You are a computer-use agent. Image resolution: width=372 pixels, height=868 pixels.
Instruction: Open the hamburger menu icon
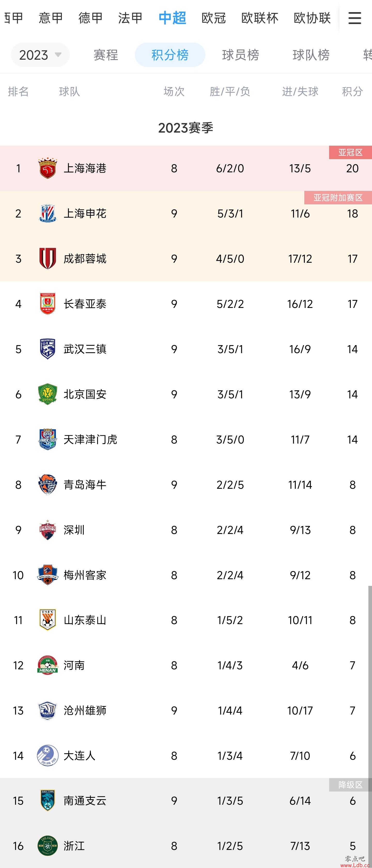click(x=354, y=18)
